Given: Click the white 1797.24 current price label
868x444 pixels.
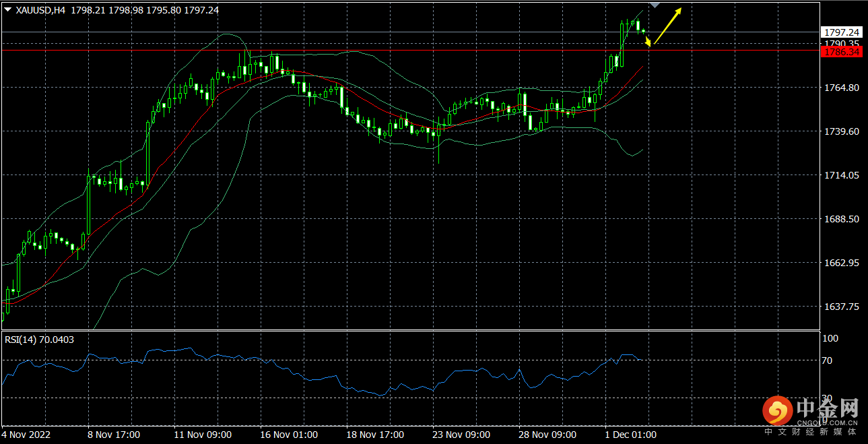Looking at the screenshot, I should pyautogui.click(x=842, y=32).
